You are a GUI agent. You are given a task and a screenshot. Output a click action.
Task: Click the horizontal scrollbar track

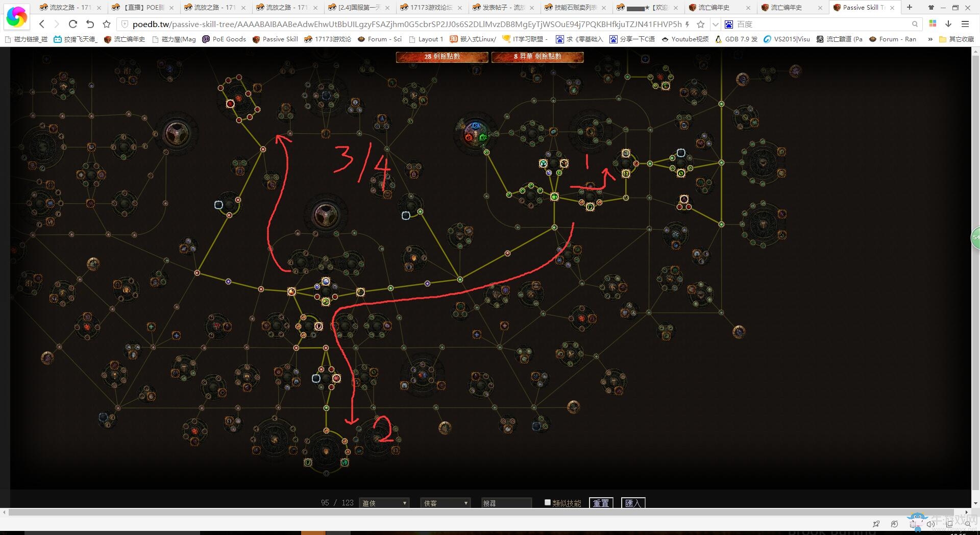[481, 512]
